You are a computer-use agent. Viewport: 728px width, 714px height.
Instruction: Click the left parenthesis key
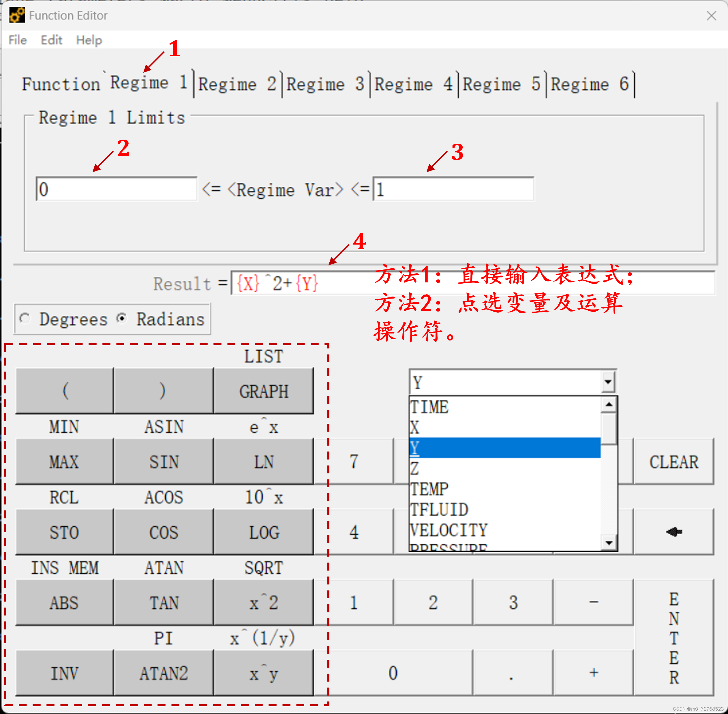[x=65, y=391]
